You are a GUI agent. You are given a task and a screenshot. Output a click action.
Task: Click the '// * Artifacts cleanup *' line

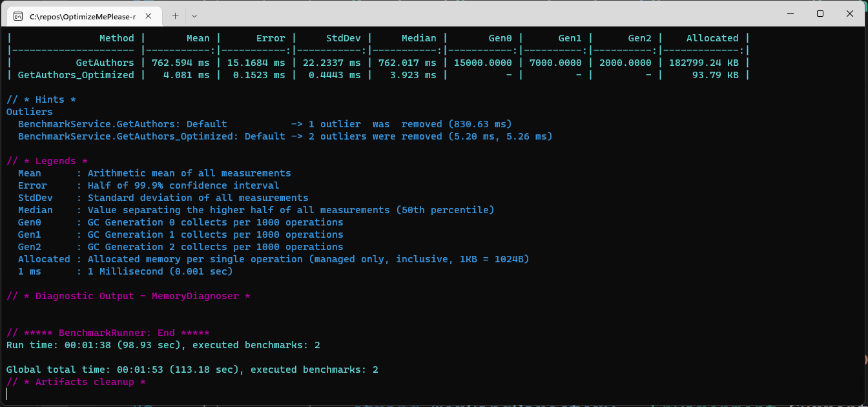(x=76, y=382)
